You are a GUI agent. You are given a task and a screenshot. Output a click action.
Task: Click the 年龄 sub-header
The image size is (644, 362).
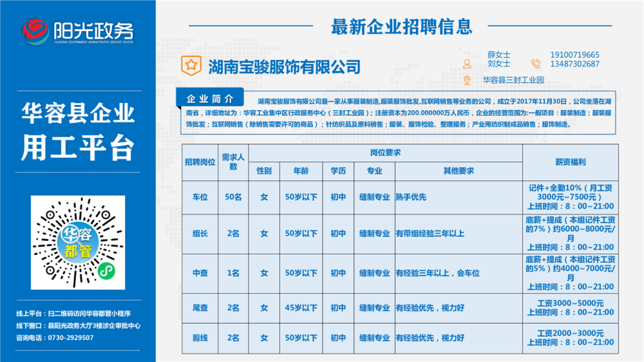point(301,171)
